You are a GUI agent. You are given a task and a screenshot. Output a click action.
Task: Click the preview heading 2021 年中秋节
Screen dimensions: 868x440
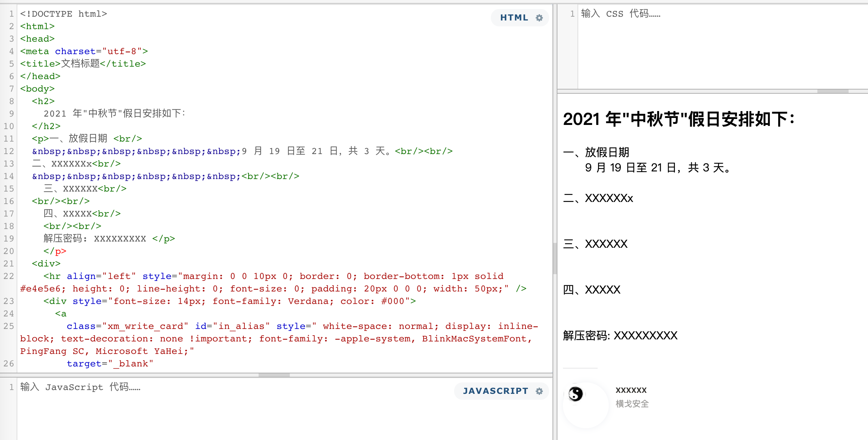pos(679,119)
